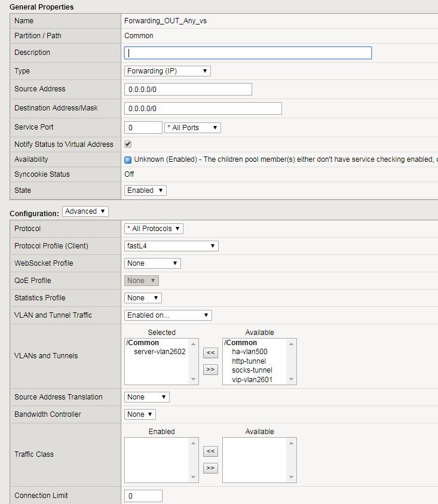
Task: Toggle Notify Status to Virtual Address checkbox
Action: [x=128, y=145]
